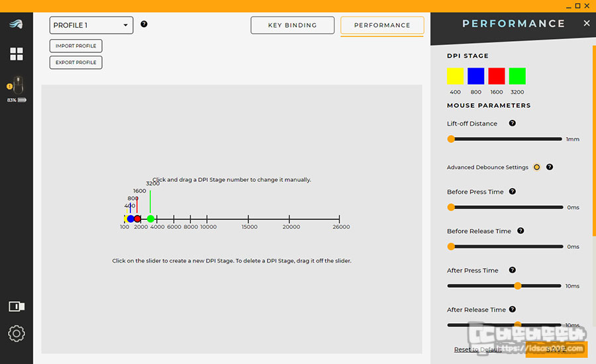596x364 pixels.
Task: Click the 26000 end of the DPI slider
Action: coord(340,219)
